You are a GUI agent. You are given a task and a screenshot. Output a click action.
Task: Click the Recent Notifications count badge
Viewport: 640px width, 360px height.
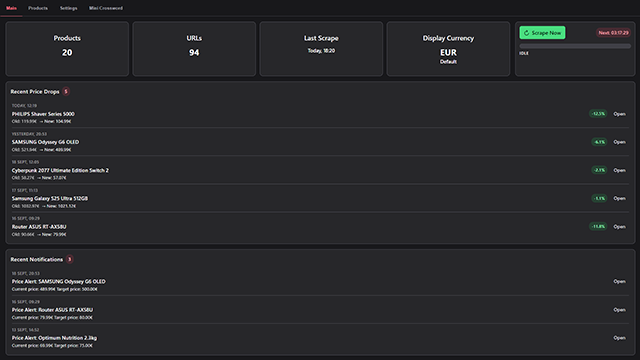pos(69,259)
